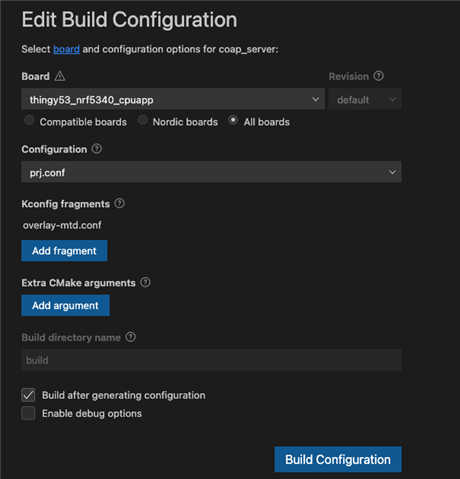
Task: Click the Add argument button
Action: 65,305
